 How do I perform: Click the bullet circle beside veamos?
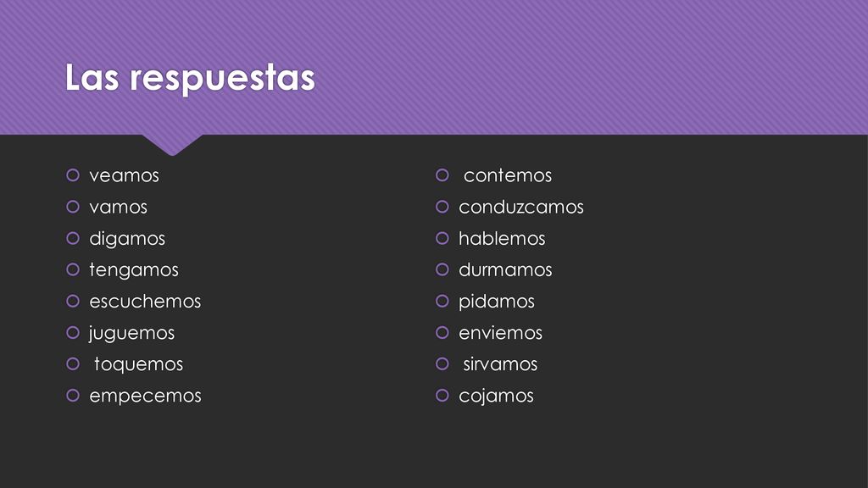[73, 175]
